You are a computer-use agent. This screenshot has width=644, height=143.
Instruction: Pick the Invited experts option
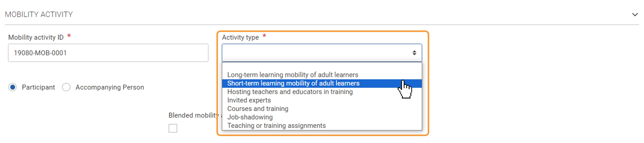click(x=249, y=100)
